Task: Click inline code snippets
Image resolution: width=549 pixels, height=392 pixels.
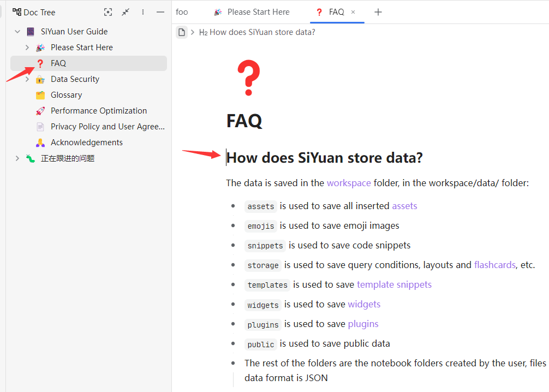Action: [265, 246]
